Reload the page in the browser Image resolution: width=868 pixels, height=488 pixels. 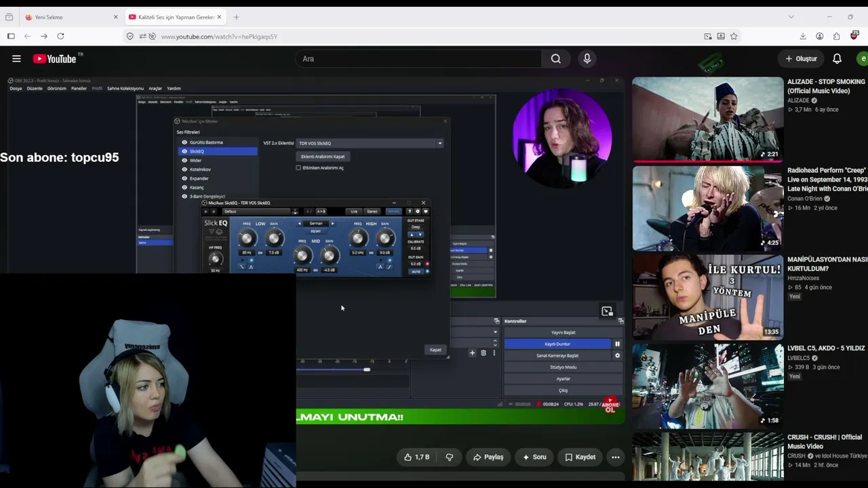(60, 37)
